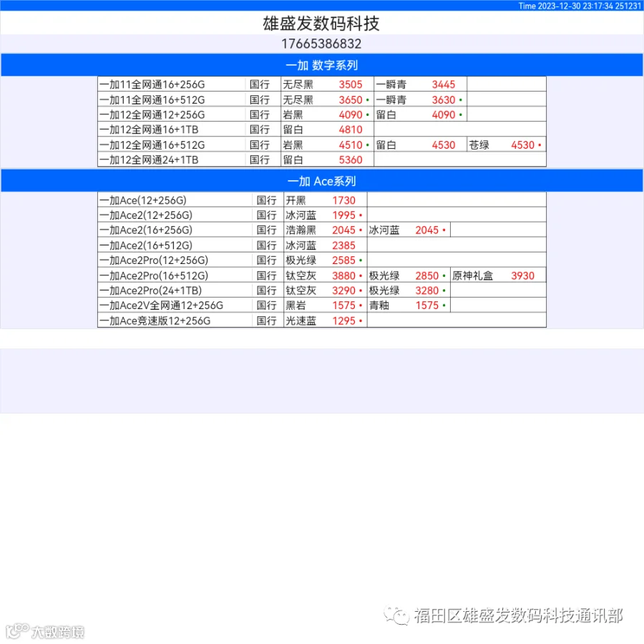The height and width of the screenshot is (644, 644).
Task: Click the 苍绿 color cell
Action: pos(479,145)
